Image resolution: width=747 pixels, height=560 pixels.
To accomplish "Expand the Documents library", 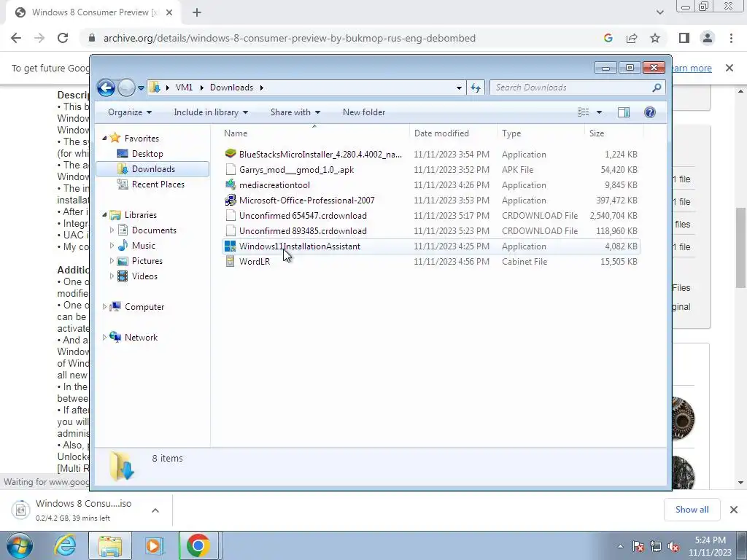I will click(x=112, y=230).
